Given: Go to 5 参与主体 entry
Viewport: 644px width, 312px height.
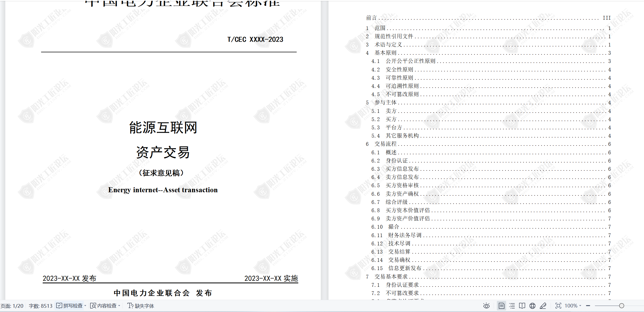Looking at the screenshot, I should point(488,102).
